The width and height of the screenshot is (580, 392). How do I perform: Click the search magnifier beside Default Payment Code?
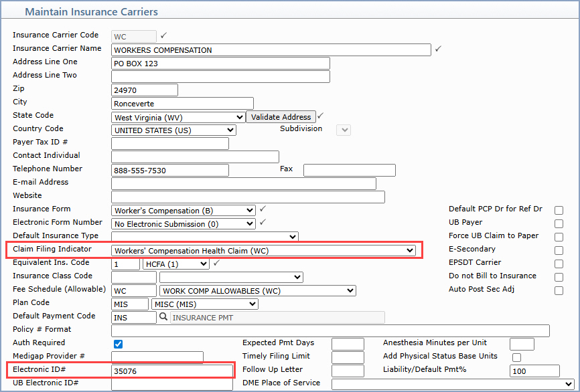coord(163,318)
